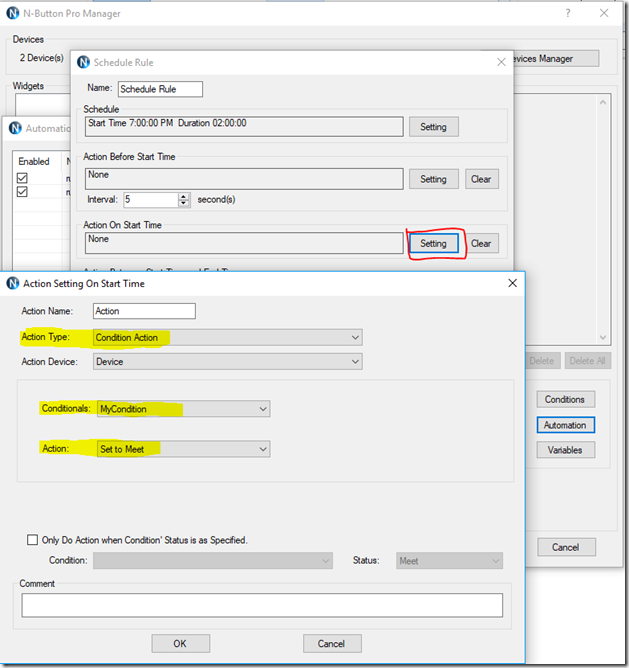The width and height of the screenshot is (629, 668).
Task: Click the Action Name input field
Action: click(x=144, y=311)
